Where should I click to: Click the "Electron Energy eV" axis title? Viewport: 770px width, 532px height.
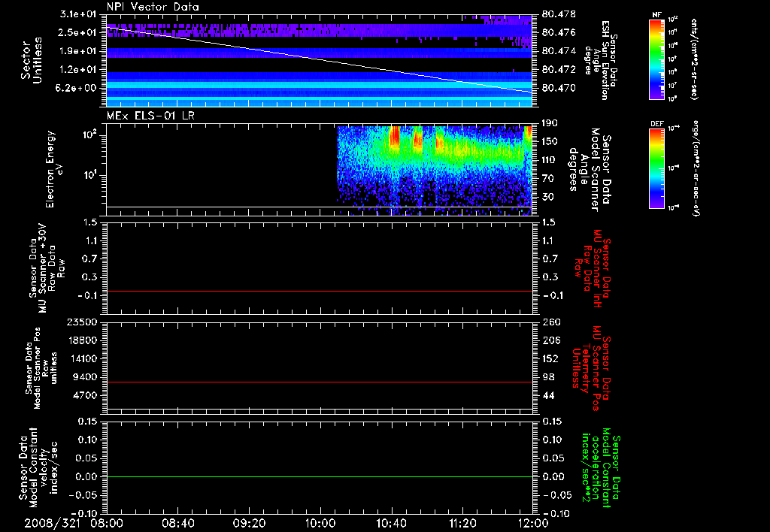54,169
